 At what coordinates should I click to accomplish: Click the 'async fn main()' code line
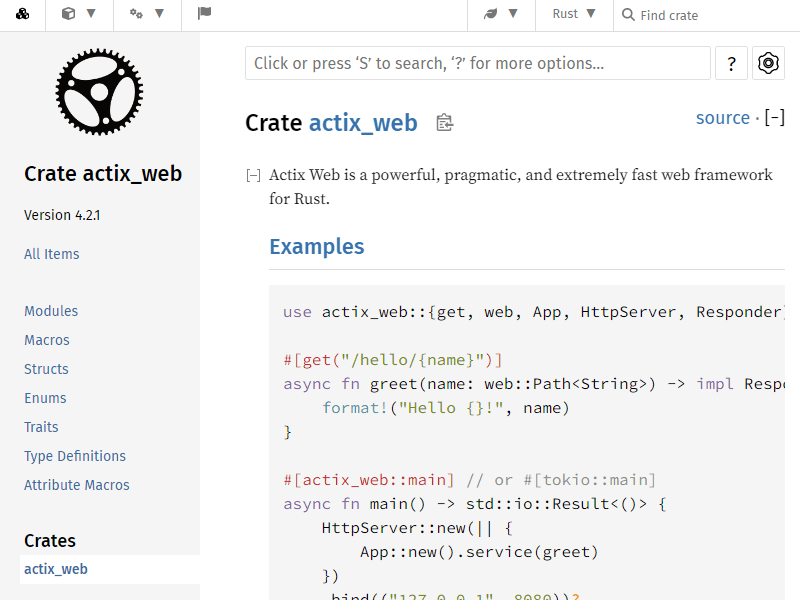(475, 504)
